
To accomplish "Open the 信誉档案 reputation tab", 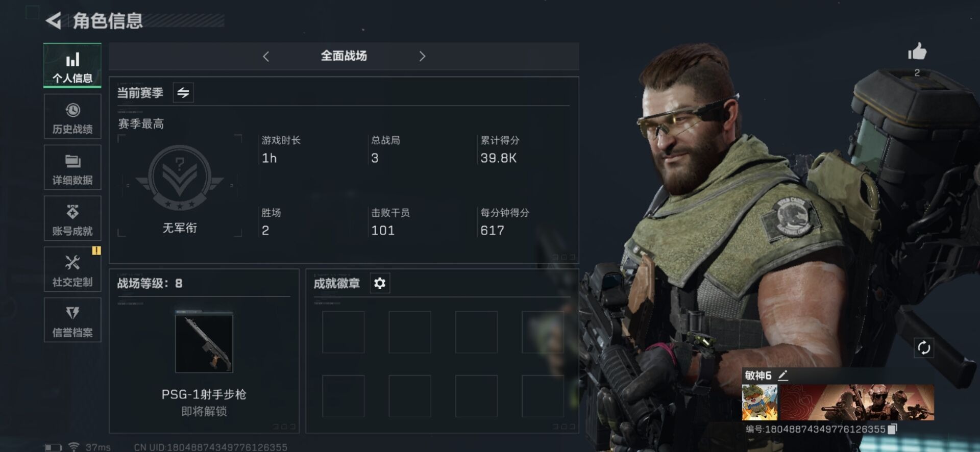I will 72,320.
